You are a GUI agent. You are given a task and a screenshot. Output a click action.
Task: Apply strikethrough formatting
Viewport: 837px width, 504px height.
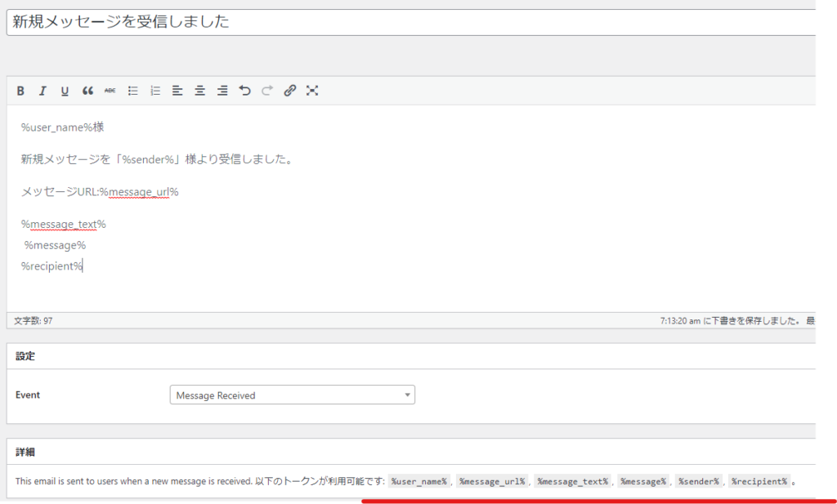point(110,91)
